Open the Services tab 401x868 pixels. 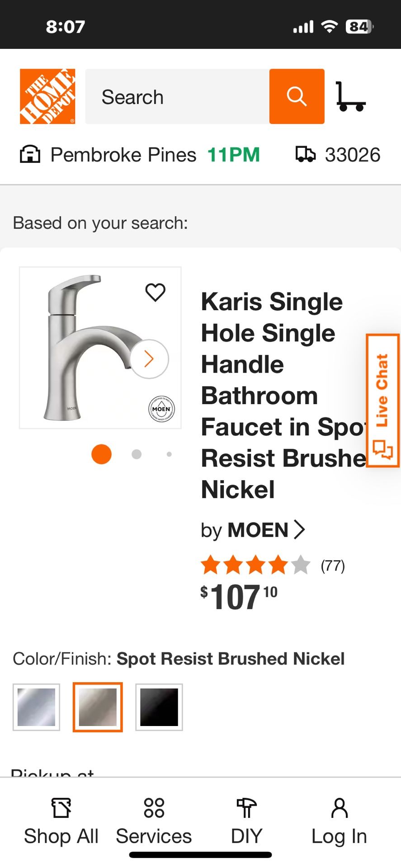(x=154, y=821)
